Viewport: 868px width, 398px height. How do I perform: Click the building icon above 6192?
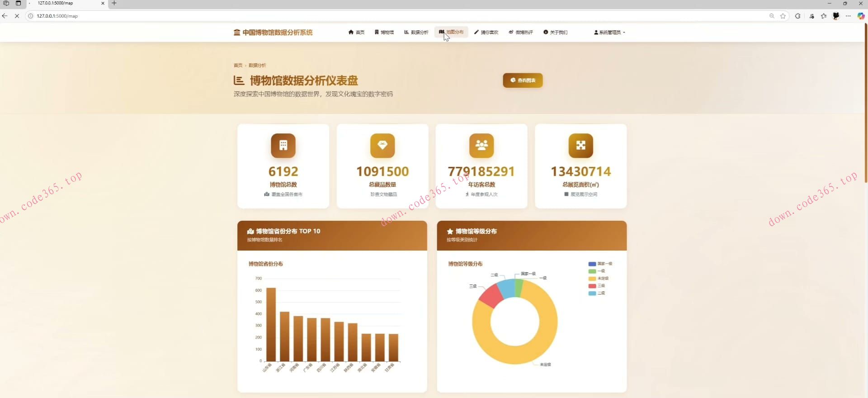coord(283,146)
